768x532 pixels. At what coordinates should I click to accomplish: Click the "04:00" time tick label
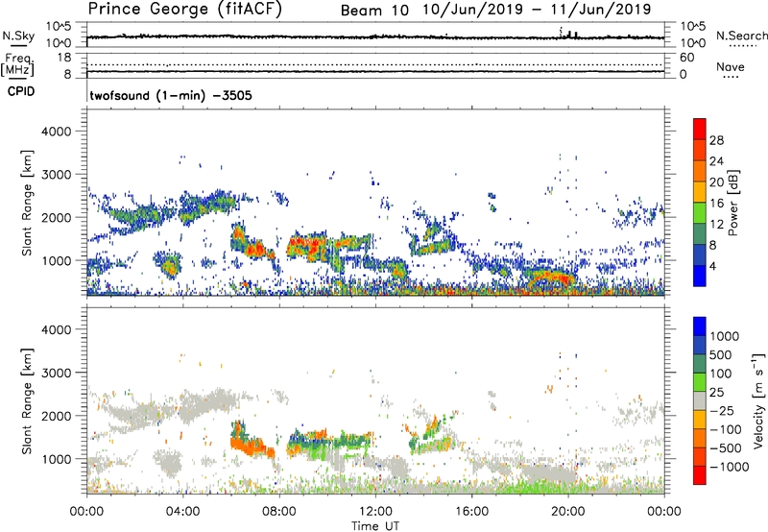(x=183, y=512)
